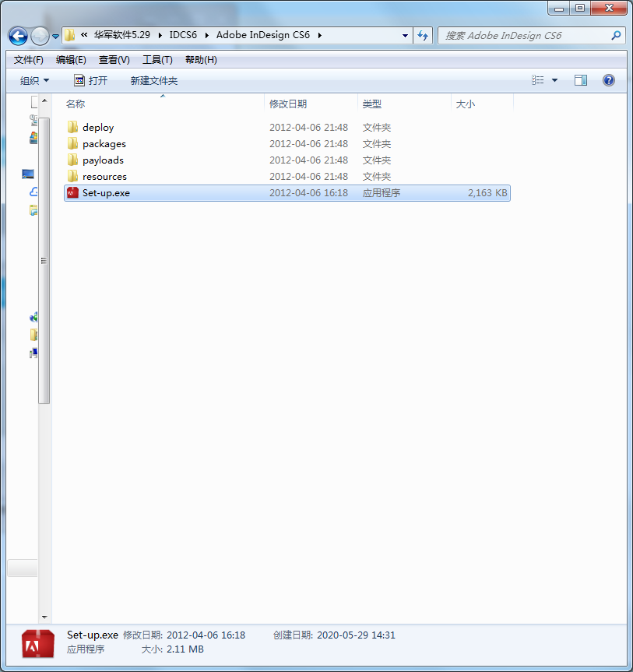
Task: Open the view options dropdown arrow
Action: click(554, 80)
